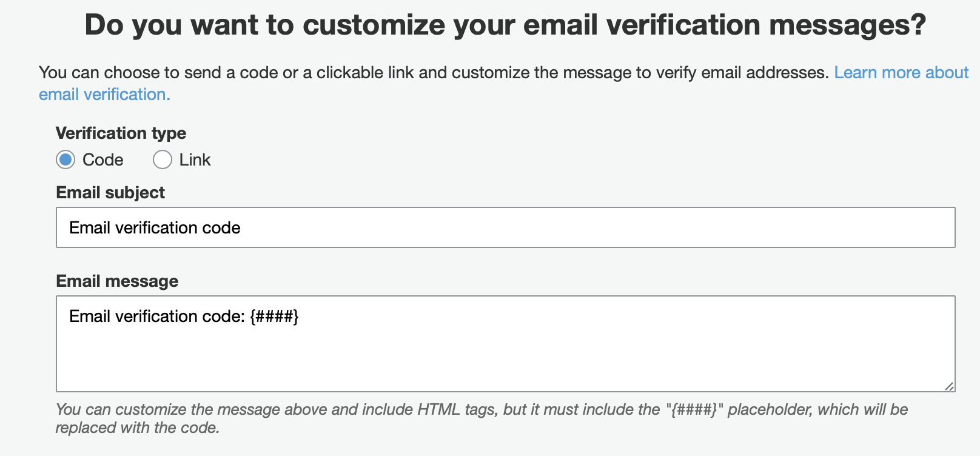This screenshot has width=980, height=456.
Task: Click Learn more about email verification
Action: (901, 72)
